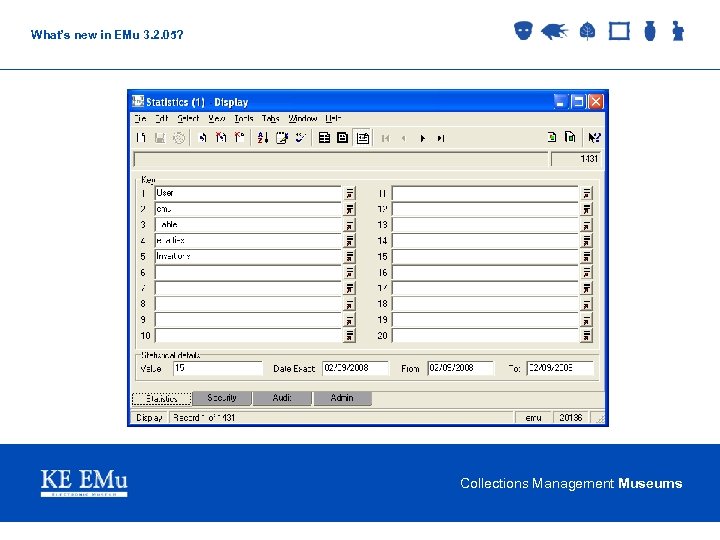Go to next record arrow
This screenshot has width=720, height=540.
[x=422, y=138]
